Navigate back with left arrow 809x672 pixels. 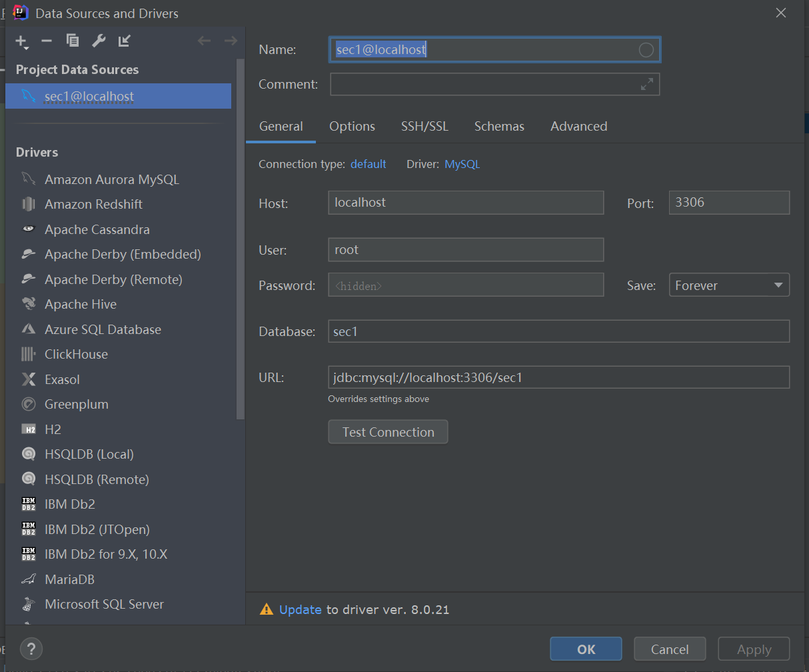(x=204, y=41)
